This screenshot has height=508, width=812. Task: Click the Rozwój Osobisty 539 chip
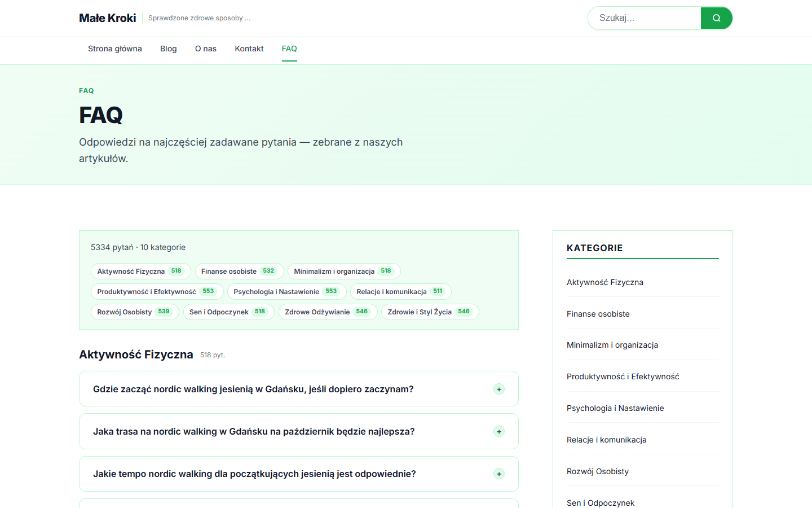[135, 312]
